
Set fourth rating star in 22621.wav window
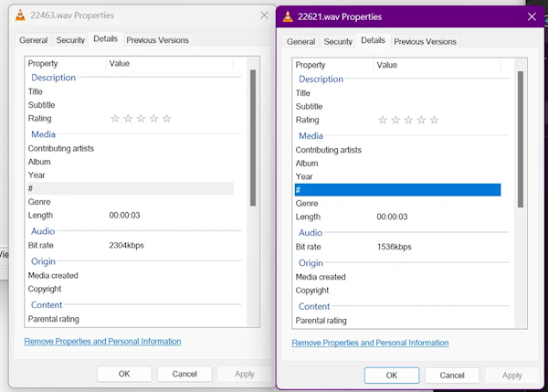pos(421,120)
